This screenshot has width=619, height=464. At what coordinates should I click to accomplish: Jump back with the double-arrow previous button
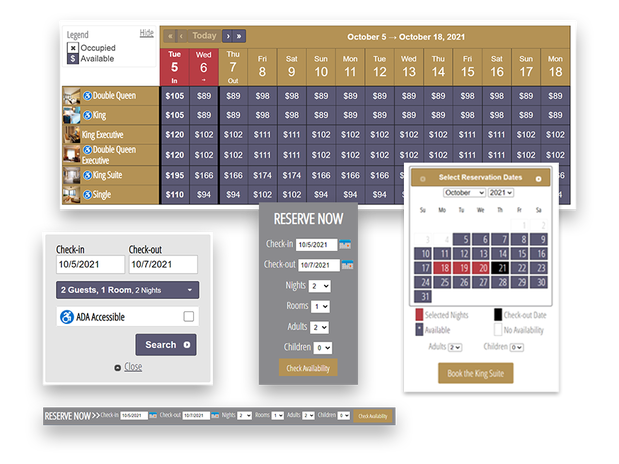tap(170, 36)
